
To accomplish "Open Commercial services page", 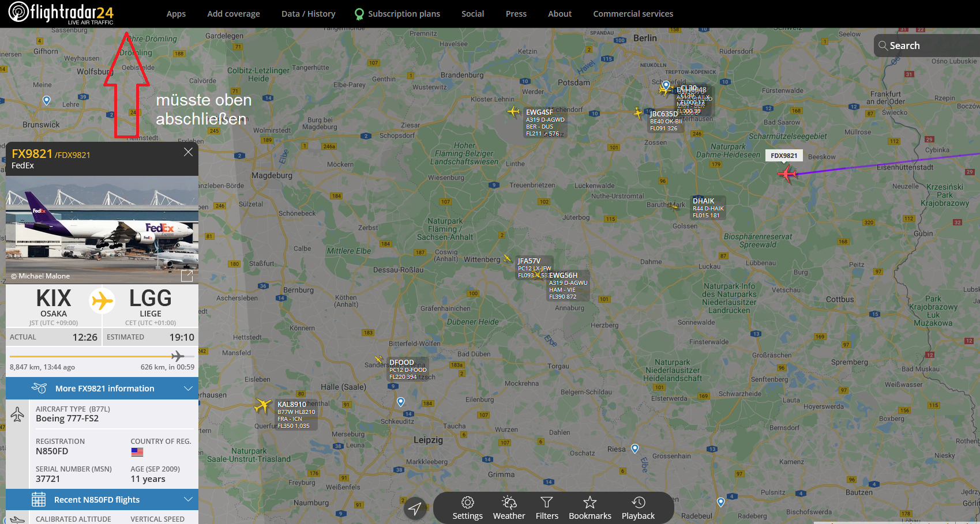I will (633, 14).
